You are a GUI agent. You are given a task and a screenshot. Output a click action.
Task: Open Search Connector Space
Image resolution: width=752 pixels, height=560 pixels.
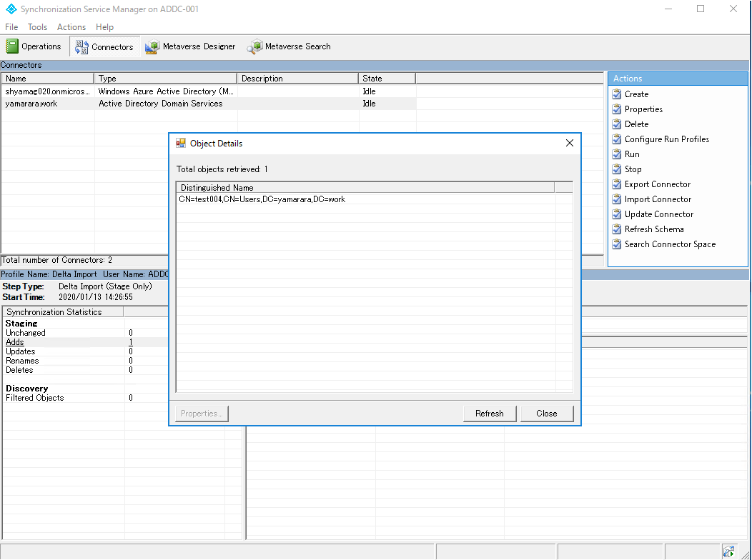669,244
